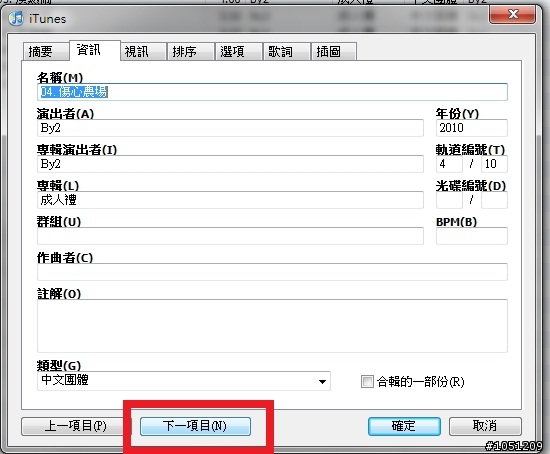This screenshot has width=550, height=454.
Task: Click the disc total field after the slash
Action: [x=494, y=200]
